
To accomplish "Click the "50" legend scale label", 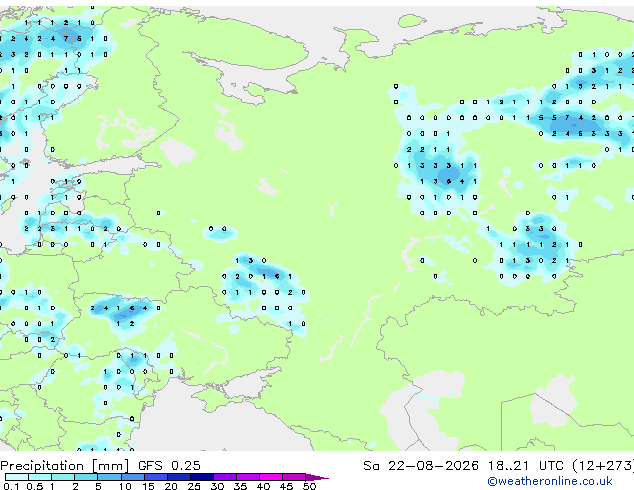I will (309, 486).
